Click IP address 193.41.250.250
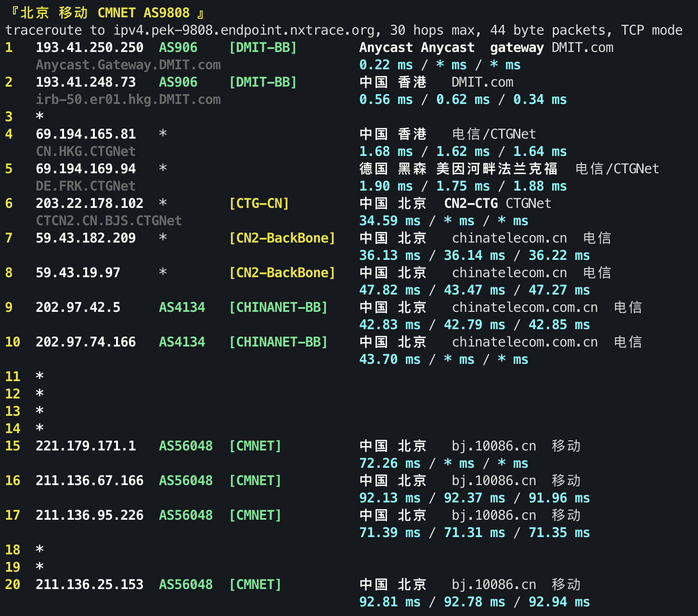 tap(90, 48)
